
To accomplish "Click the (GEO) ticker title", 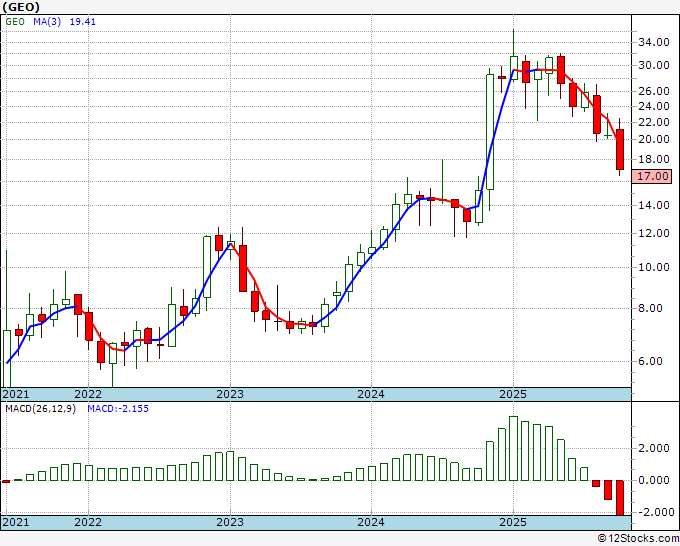I will pyautogui.click(x=23, y=8).
